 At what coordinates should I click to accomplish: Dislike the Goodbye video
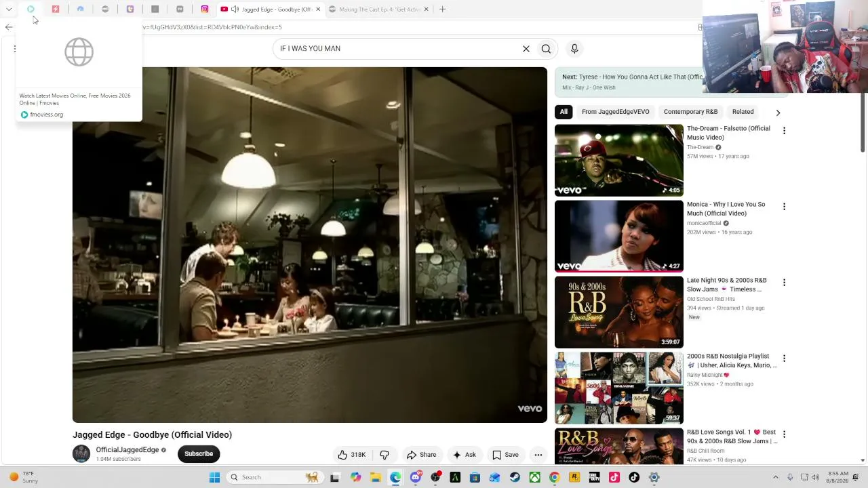click(384, 455)
